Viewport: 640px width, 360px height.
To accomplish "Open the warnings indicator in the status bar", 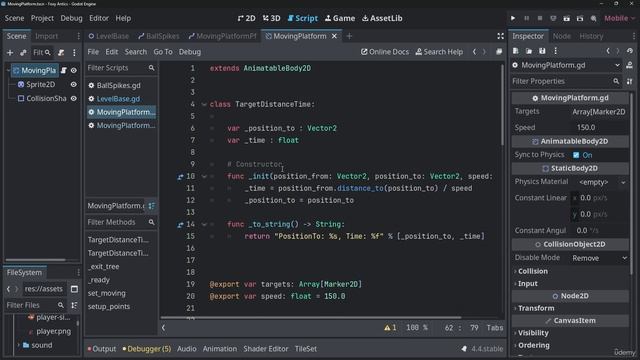I will click(x=390, y=328).
